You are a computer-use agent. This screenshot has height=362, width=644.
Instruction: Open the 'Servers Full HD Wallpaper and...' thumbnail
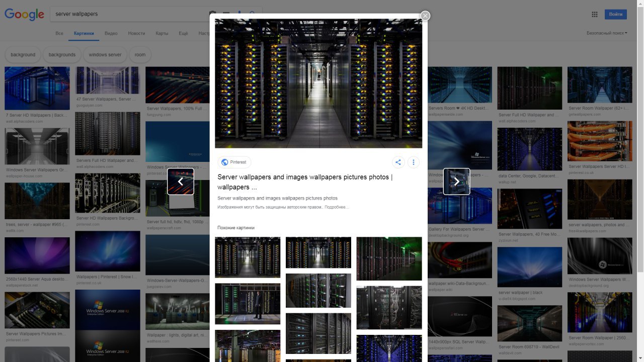point(108,133)
